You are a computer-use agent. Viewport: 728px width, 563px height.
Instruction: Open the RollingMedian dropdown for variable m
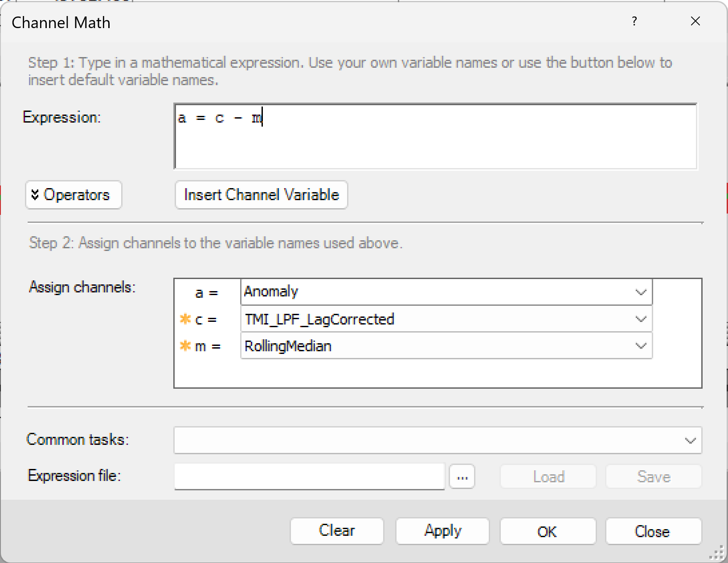(x=641, y=346)
